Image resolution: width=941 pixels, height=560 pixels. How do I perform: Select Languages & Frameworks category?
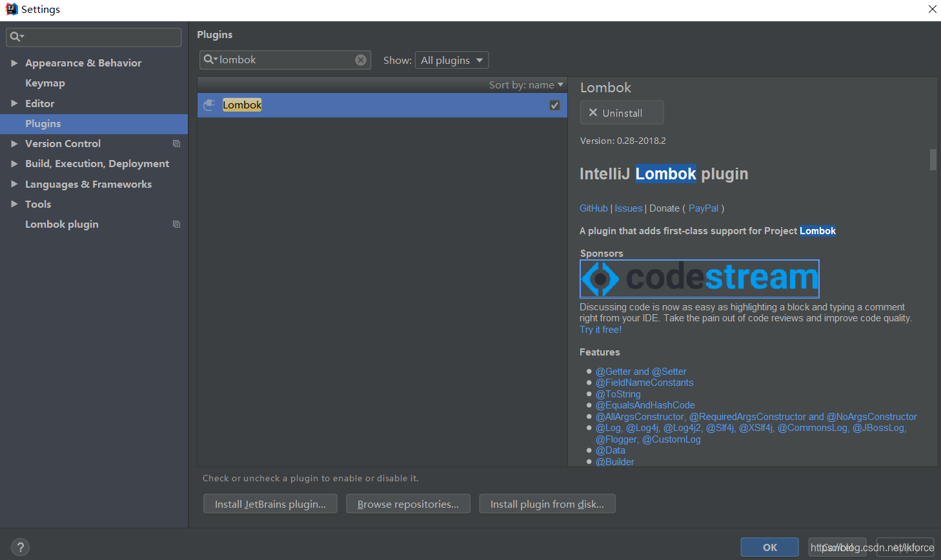tap(88, 185)
